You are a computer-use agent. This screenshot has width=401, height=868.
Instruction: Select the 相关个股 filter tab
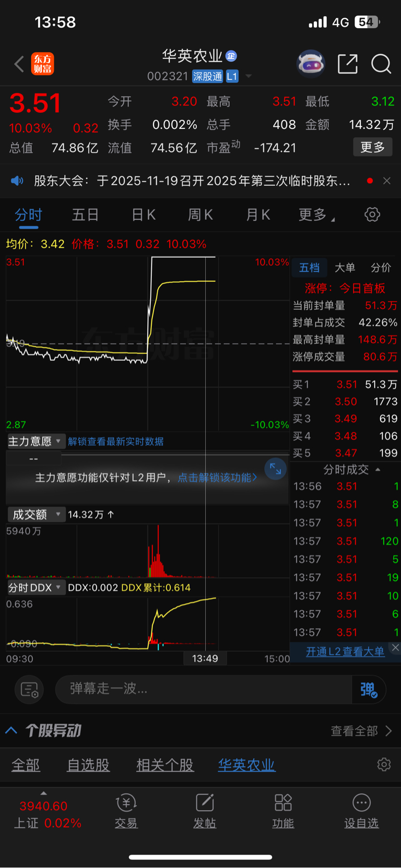[x=165, y=765]
